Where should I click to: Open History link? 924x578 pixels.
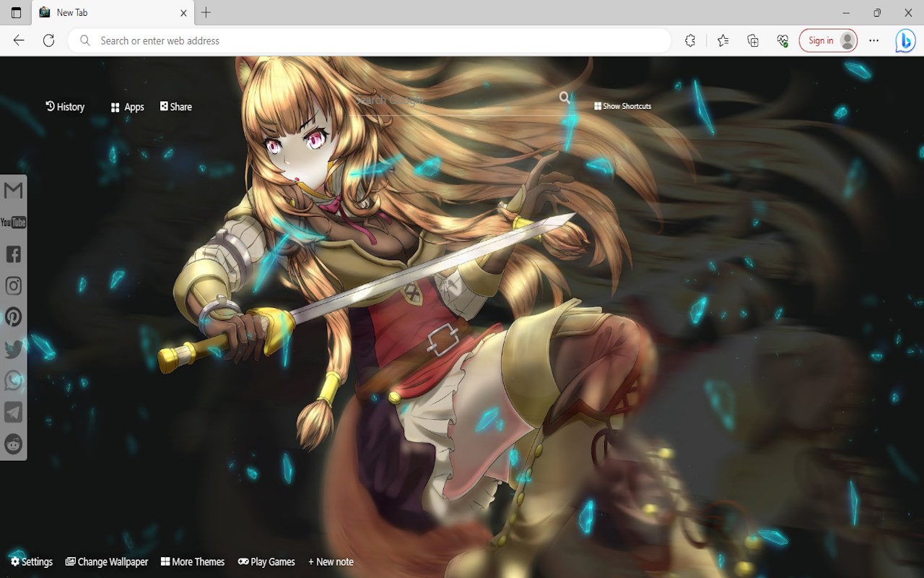(65, 107)
